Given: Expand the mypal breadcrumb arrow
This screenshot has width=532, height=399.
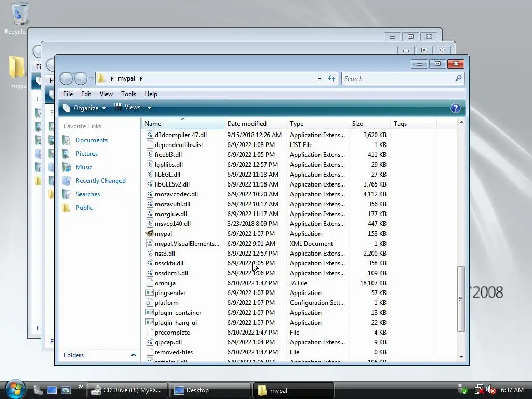Looking at the screenshot, I should (x=141, y=79).
